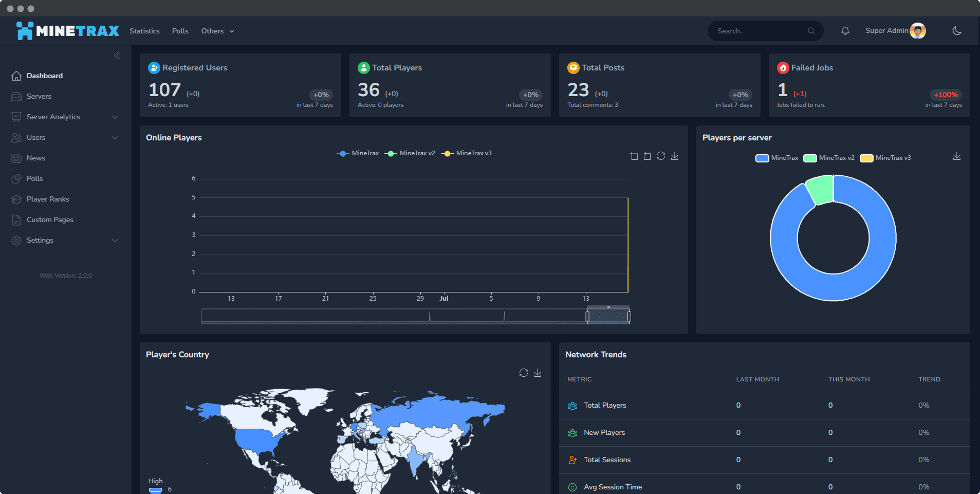Screen dimensions: 980x494
Task: Refresh the Player's Country map
Action: (523, 373)
